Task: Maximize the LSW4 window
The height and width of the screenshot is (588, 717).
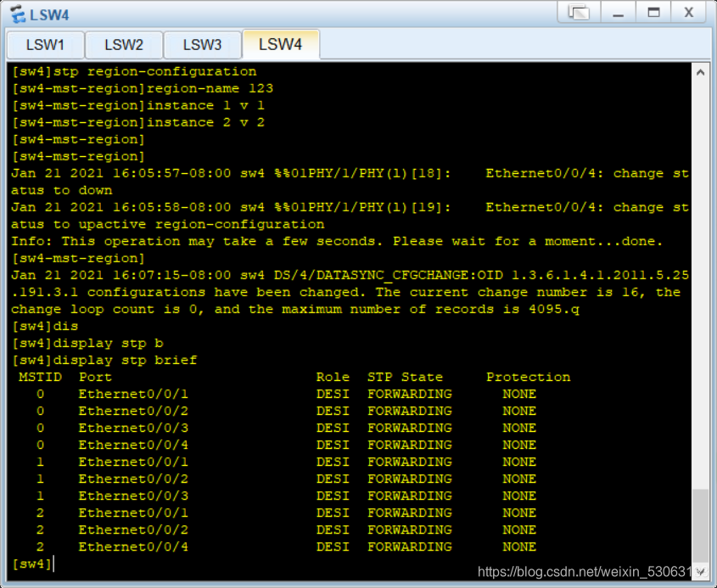Action: coord(654,12)
